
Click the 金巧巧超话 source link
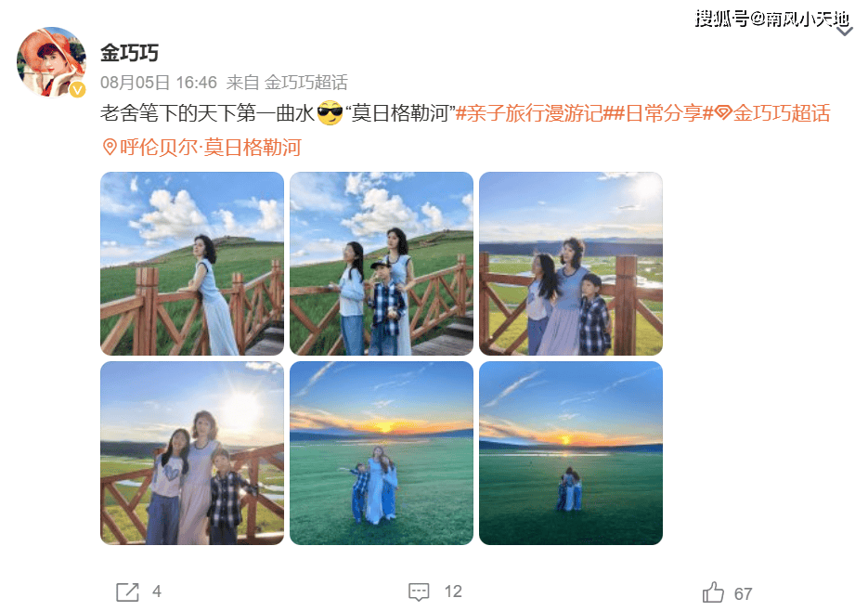306,83
